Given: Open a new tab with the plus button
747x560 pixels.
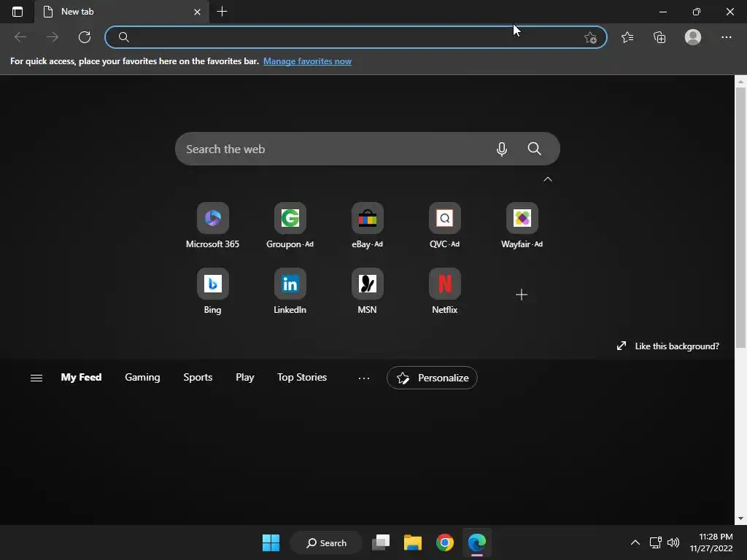Looking at the screenshot, I should [222, 12].
